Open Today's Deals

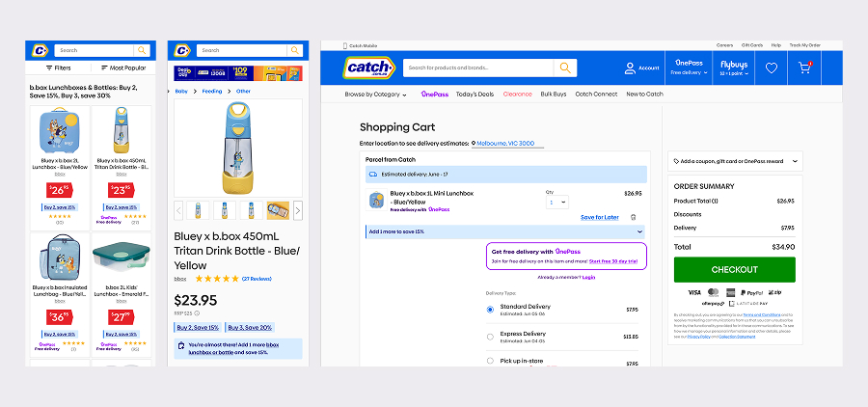point(475,95)
